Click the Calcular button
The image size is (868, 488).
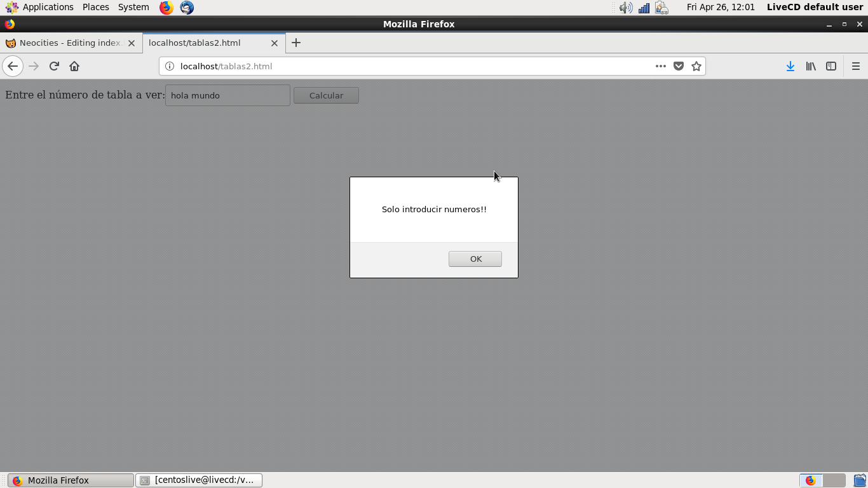click(x=326, y=95)
